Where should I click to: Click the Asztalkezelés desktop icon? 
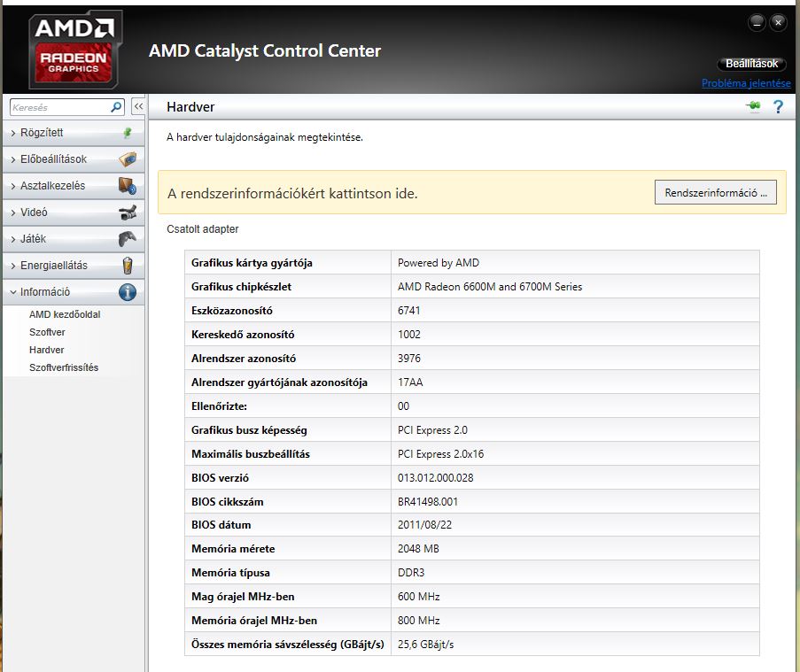pos(128,186)
